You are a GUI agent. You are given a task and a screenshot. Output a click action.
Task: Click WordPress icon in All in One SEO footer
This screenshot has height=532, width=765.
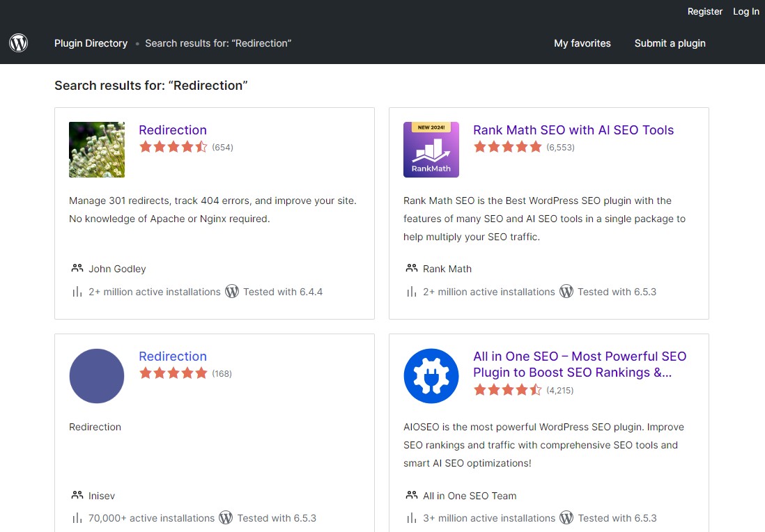coord(566,518)
